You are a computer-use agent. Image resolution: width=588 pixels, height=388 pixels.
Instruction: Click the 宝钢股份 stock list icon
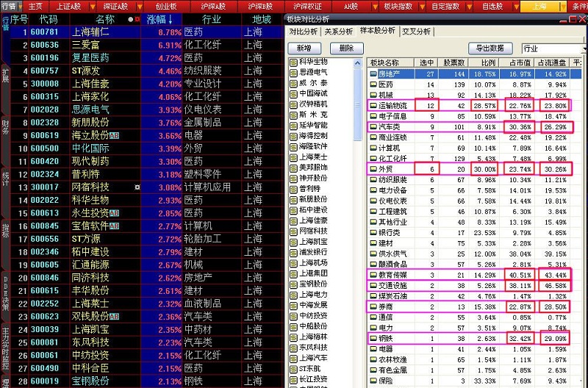coord(293,284)
